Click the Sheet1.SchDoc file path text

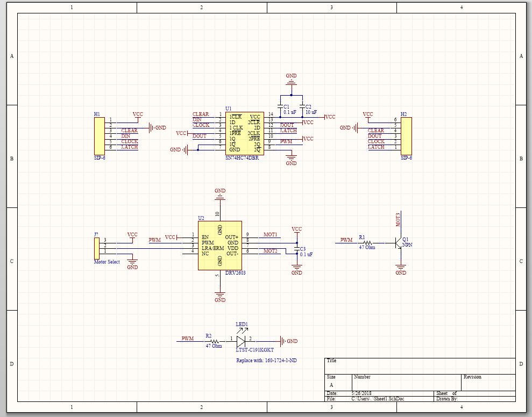click(x=378, y=399)
